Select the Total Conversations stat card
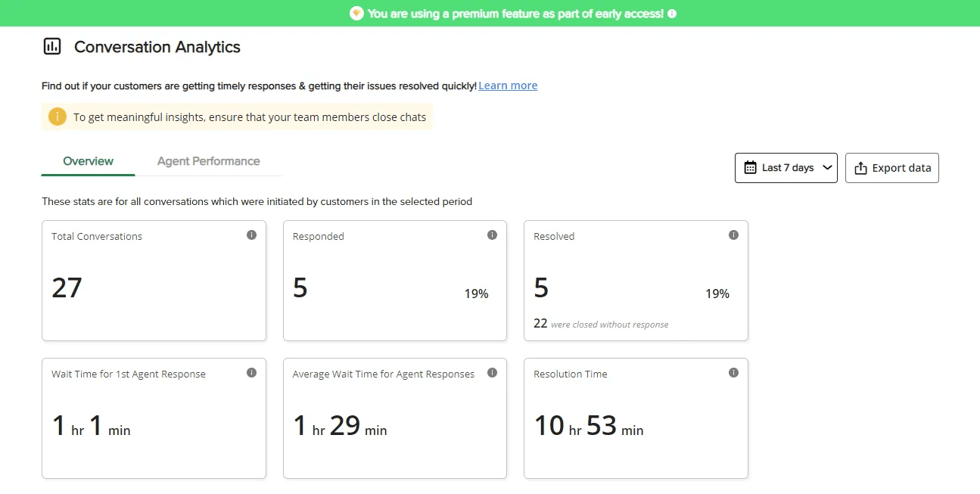 pyautogui.click(x=154, y=280)
